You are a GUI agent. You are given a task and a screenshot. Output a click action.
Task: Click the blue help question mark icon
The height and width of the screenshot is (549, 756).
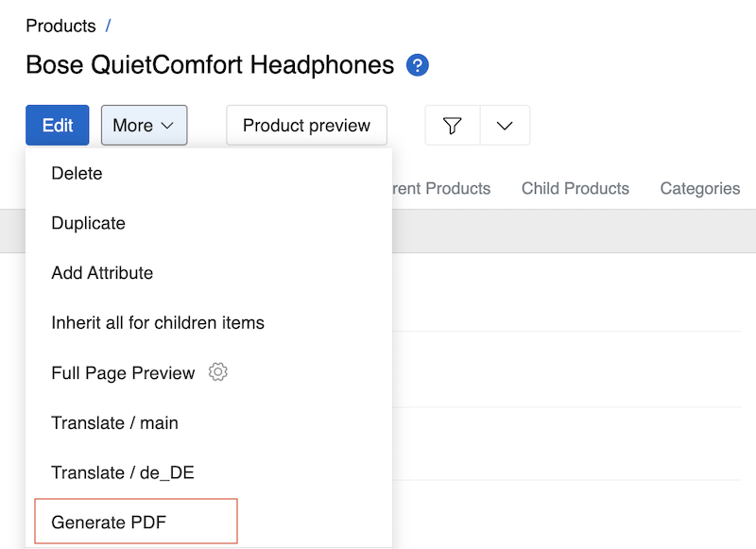[x=418, y=65]
